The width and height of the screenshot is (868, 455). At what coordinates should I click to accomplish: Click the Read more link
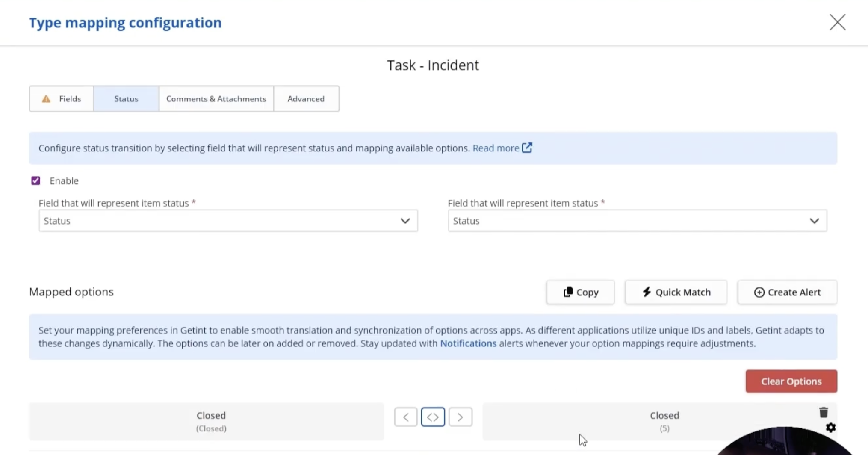496,148
